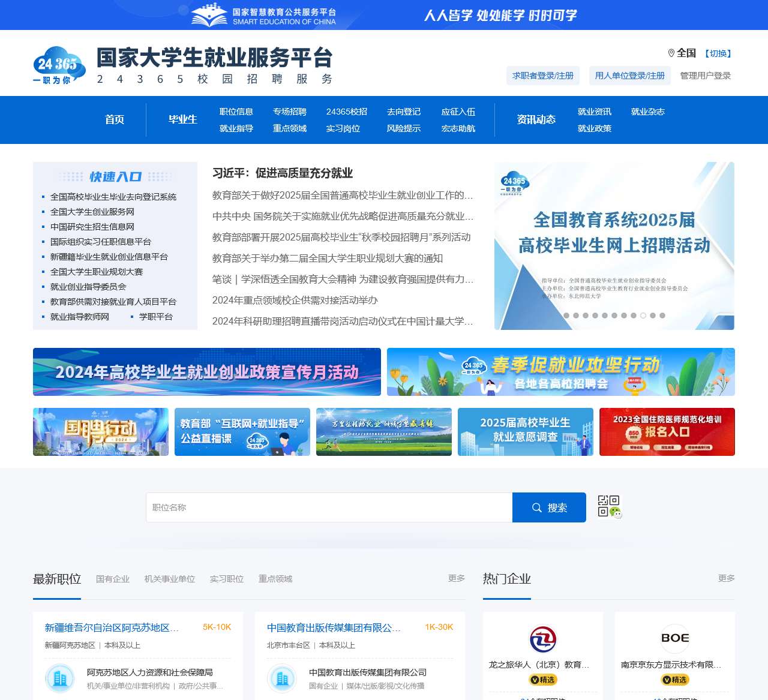This screenshot has height=700, width=768.
Task: Select the hollow active carousel dot
Action: coord(643,316)
